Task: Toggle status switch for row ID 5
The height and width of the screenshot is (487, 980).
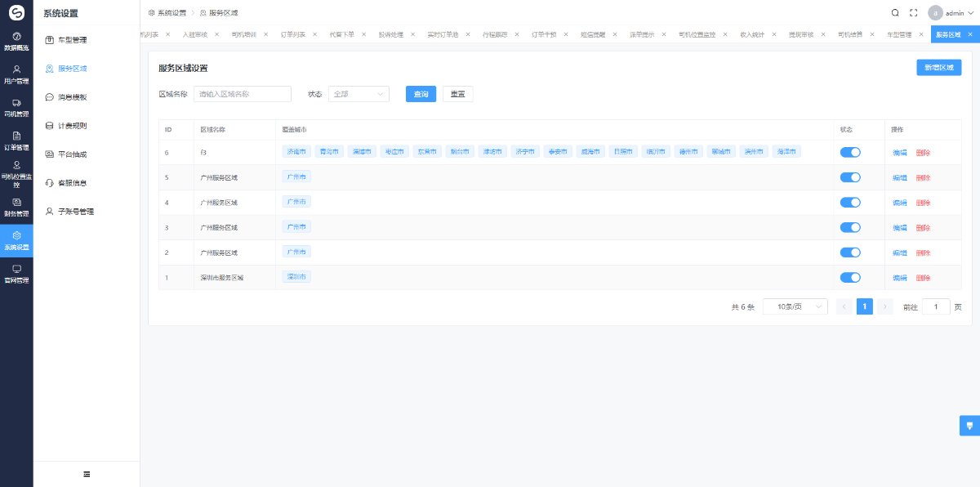Action: (850, 177)
